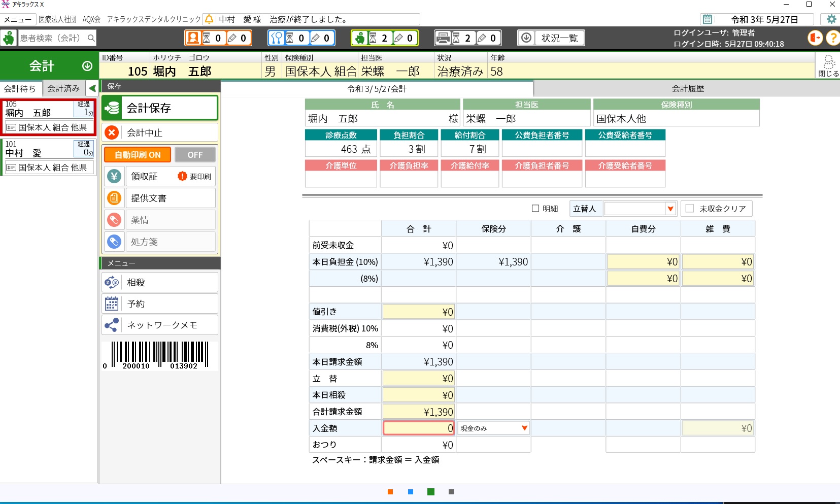Click the search magnifier in the patient search box
The image size is (840, 504).
click(91, 38)
